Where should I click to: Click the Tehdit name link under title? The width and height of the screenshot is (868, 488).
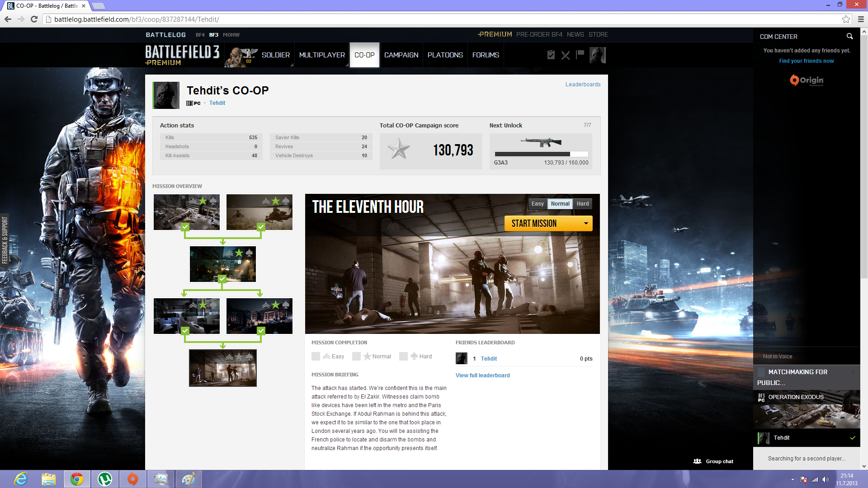tap(217, 103)
